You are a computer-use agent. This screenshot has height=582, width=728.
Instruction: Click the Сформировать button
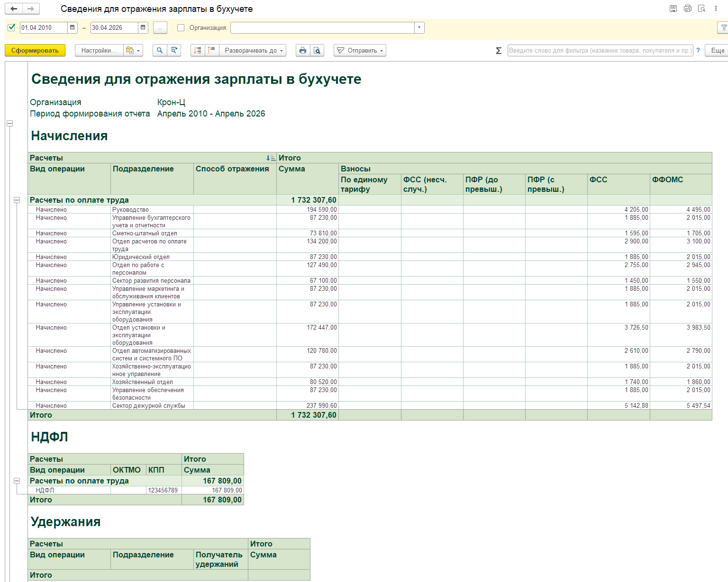35,50
